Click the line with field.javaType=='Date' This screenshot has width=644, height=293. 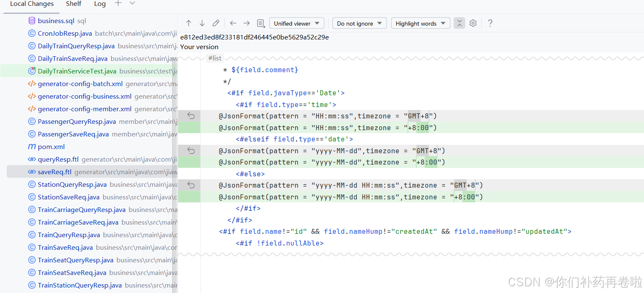click(x=286, y=93)
